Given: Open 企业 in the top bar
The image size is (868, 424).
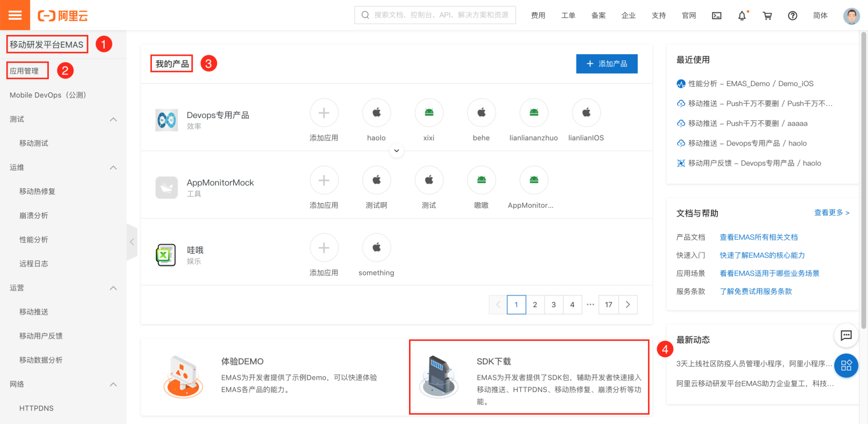Looking at the screenshot, I should coord(628,16).
